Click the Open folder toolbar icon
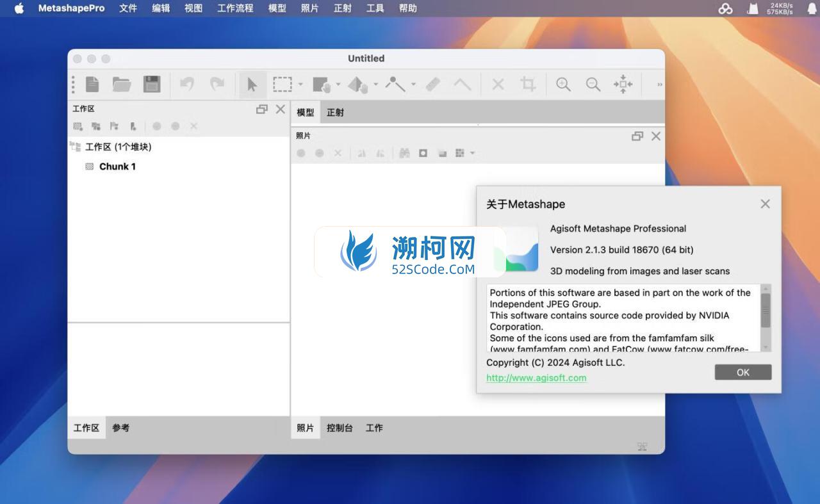Screen dimensions: 820x504 [122, 84]
